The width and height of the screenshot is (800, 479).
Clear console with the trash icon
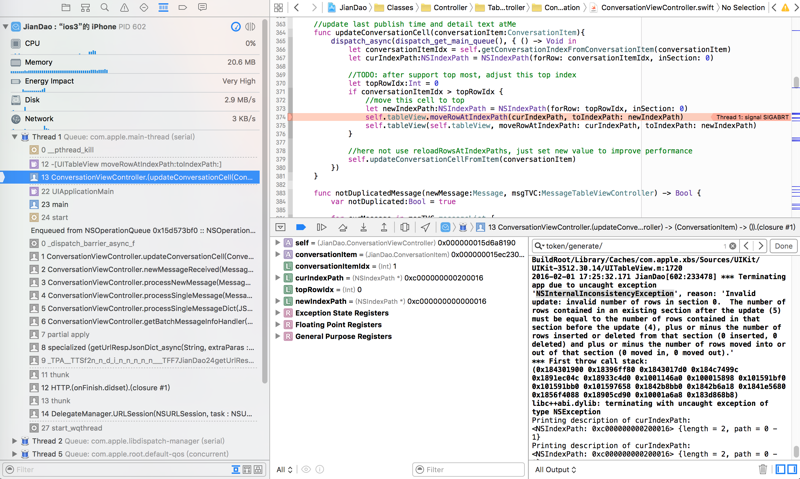763,469
